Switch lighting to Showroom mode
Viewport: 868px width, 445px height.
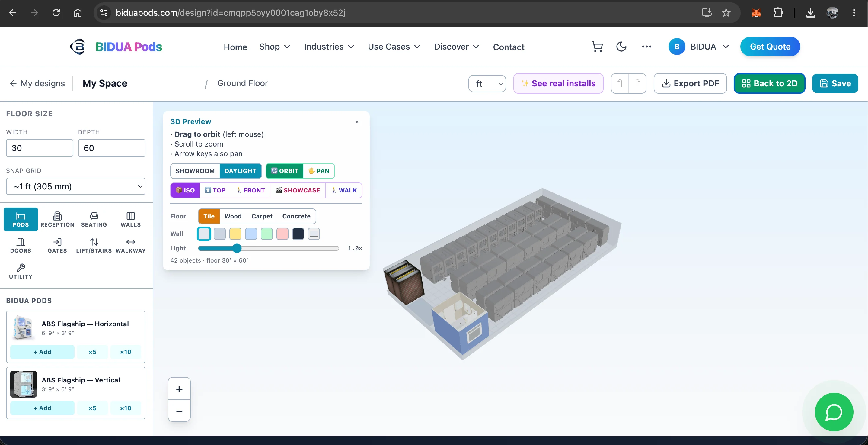[195, 171]
